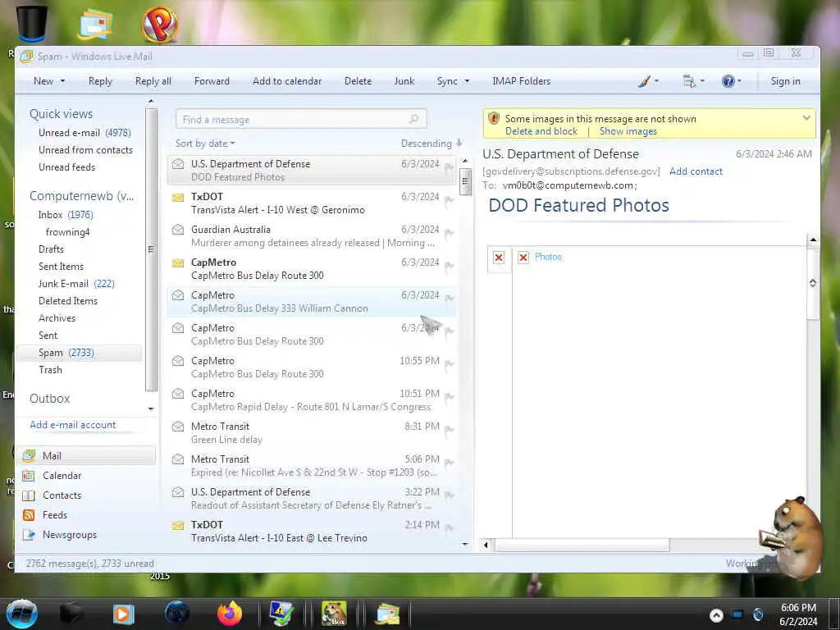Screen dimensions: 840x630
Task: Open the New dropdown arrow
Action: pyautogui.click(x=62, y=81)
